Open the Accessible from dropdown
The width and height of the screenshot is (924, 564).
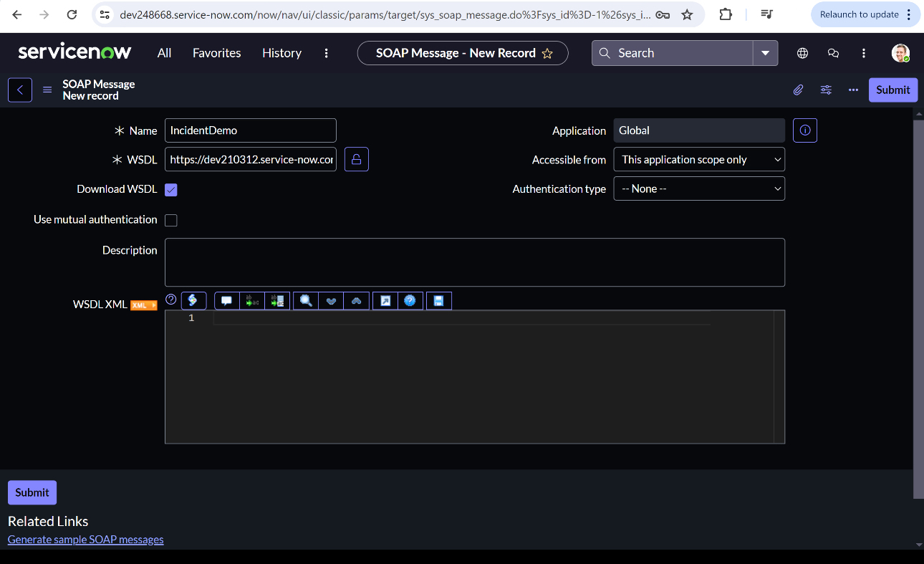click(x=699, y=160)
